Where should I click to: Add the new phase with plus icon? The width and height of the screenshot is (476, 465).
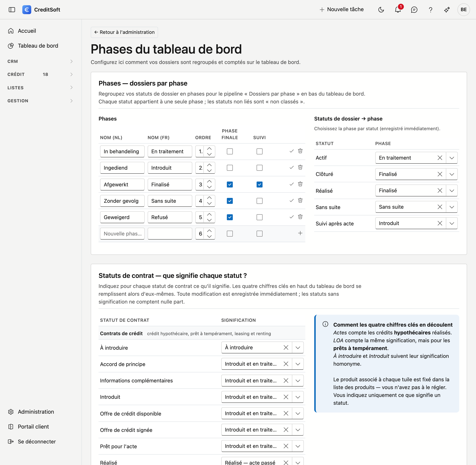click(x=300, y=233)
